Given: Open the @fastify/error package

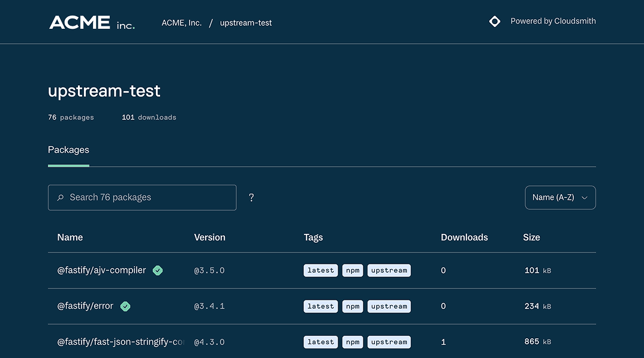Looking at the screenshot, I should [85, 306].
